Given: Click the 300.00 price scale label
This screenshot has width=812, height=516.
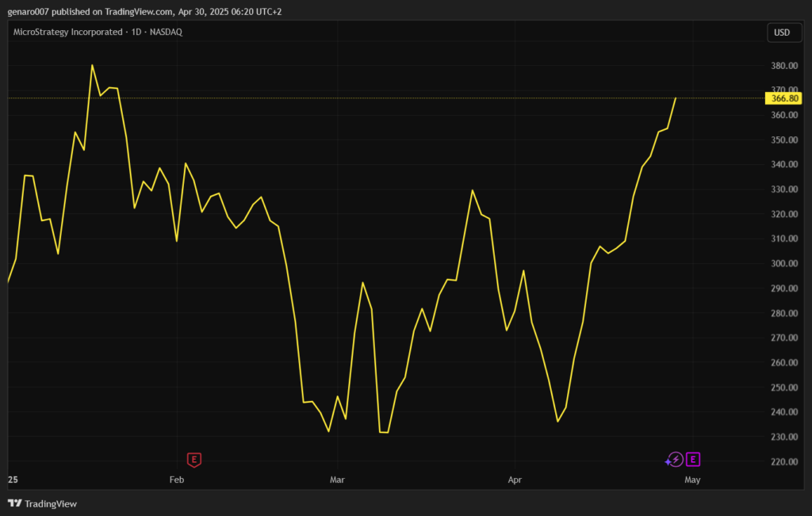Looking at the screenshot, I should (x=783, y=264).
